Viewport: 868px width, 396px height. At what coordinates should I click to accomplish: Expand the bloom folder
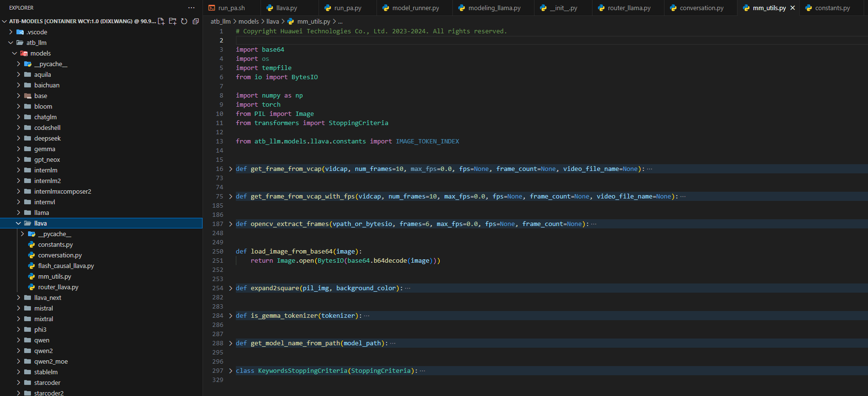point(18,106)
